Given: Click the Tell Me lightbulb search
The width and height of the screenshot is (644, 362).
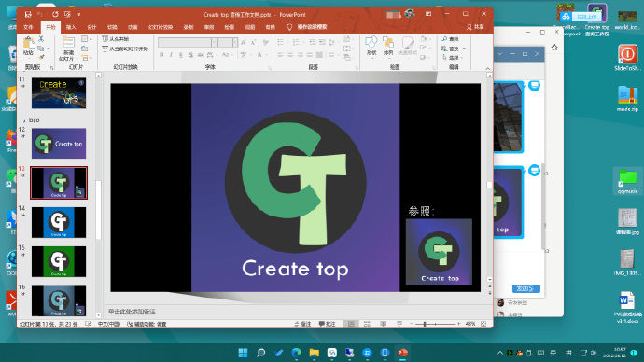Looking at the screenshot, I should tap(289, 27).
